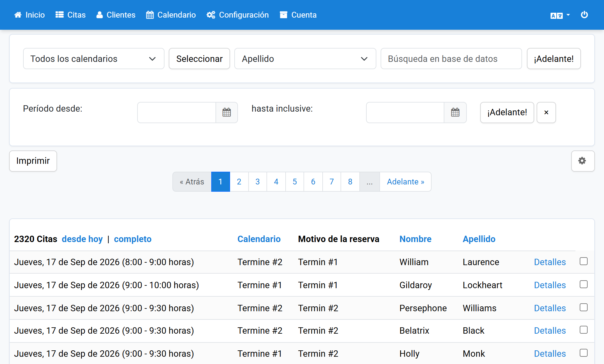Click the archive icon beside Cuenta

pyautogui.click(x=283, y=15)
